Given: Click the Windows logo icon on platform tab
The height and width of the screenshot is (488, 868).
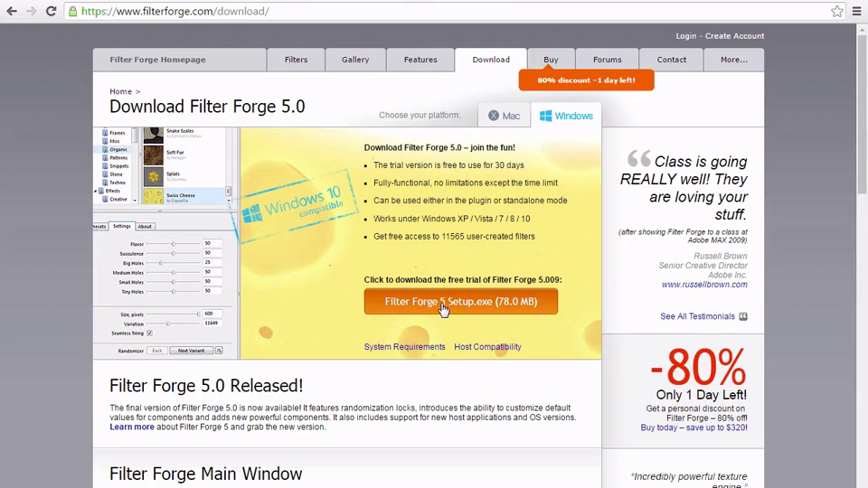Looking at the screenshot, I should click(x=545, y=116).
